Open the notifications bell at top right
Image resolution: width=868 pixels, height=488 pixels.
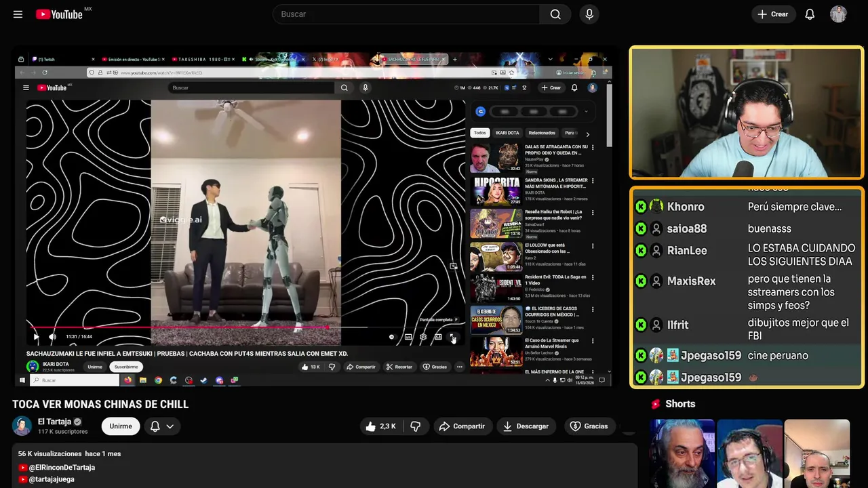pyautogui.click(x=810, y=14)
